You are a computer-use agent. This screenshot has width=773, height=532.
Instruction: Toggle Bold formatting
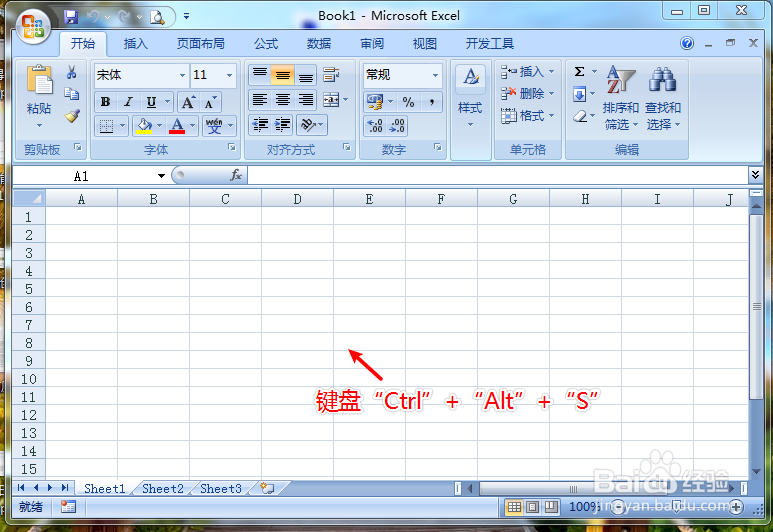105,102
